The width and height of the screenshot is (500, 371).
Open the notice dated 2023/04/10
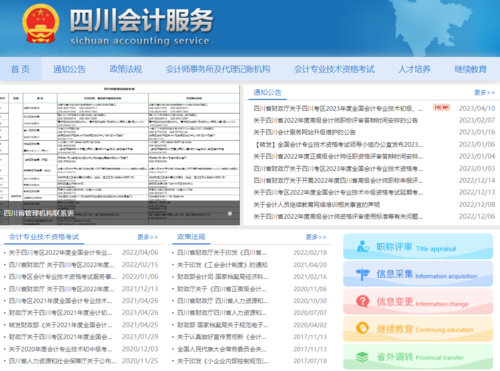[338, 108]
